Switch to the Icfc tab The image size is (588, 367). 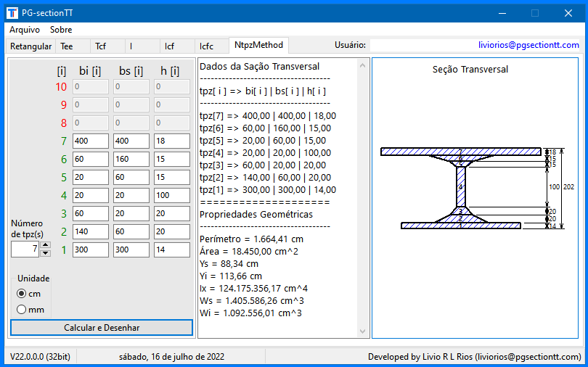click(211, 46)
